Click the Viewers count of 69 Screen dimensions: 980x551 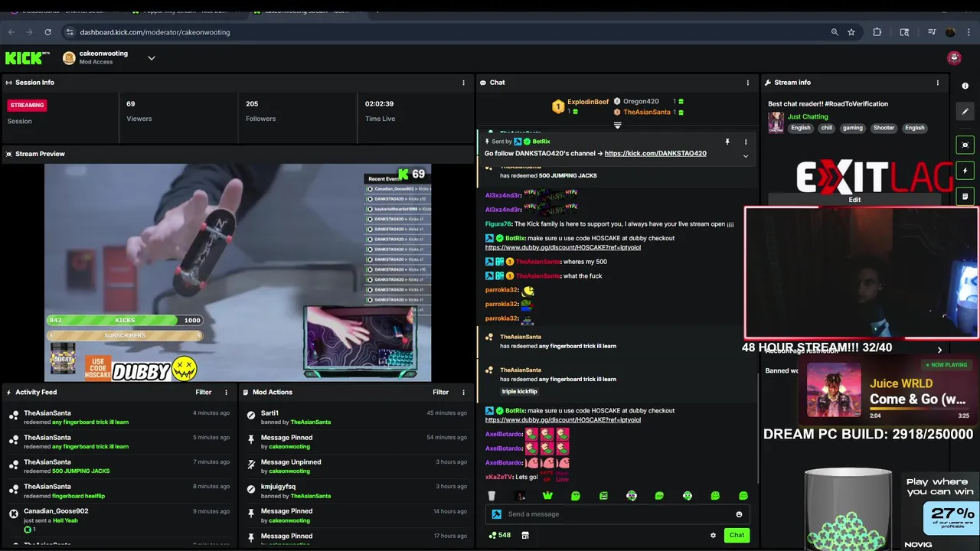coord(131,104)
